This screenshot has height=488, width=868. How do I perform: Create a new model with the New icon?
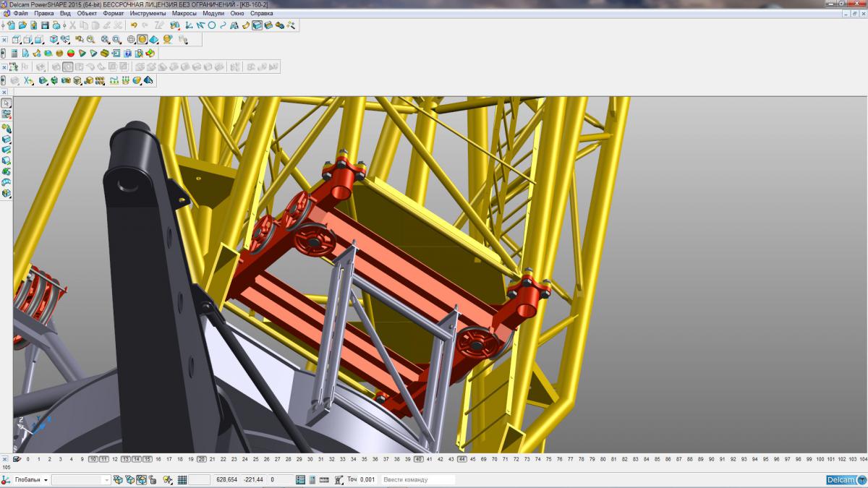[11, 25]
